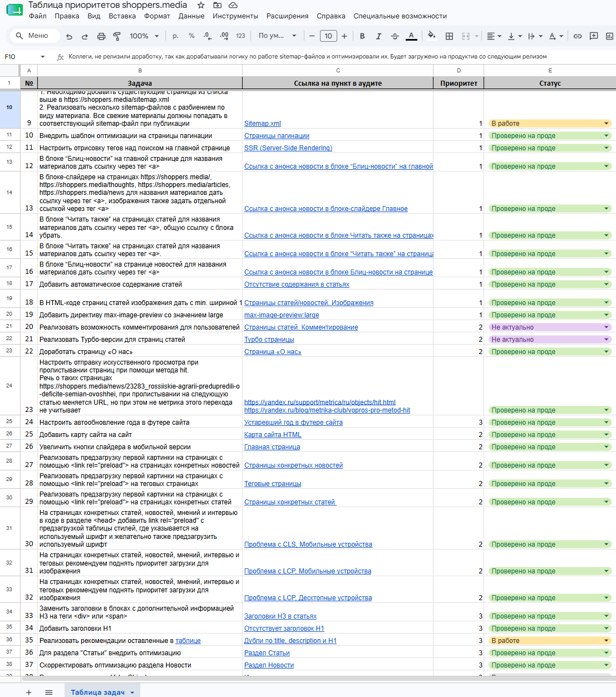Viewport: 616px width, 697px height.
Task: Follow the Раздел Статьи link
Action: (x=267, y=653)
